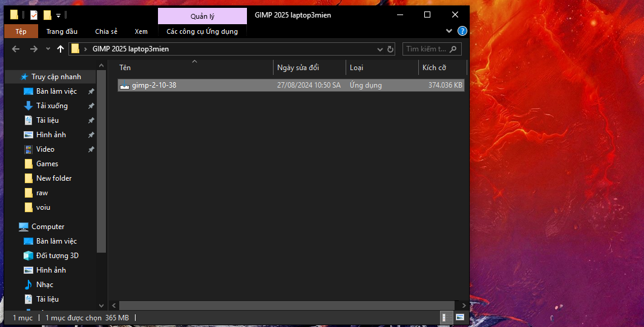Refresh the current folder view
644x327 pixels.
tap(390, 49)
